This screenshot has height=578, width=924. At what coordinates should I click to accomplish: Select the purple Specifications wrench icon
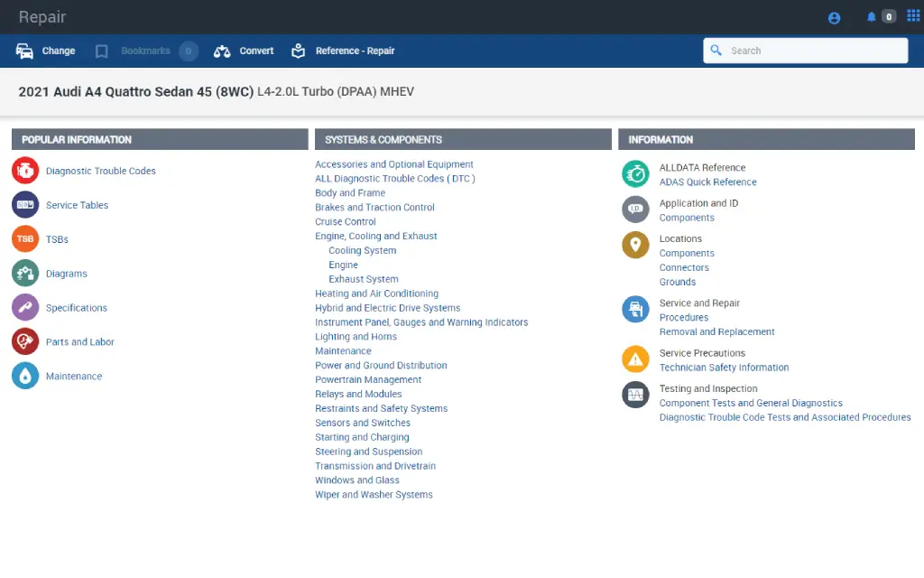[25, 307]
